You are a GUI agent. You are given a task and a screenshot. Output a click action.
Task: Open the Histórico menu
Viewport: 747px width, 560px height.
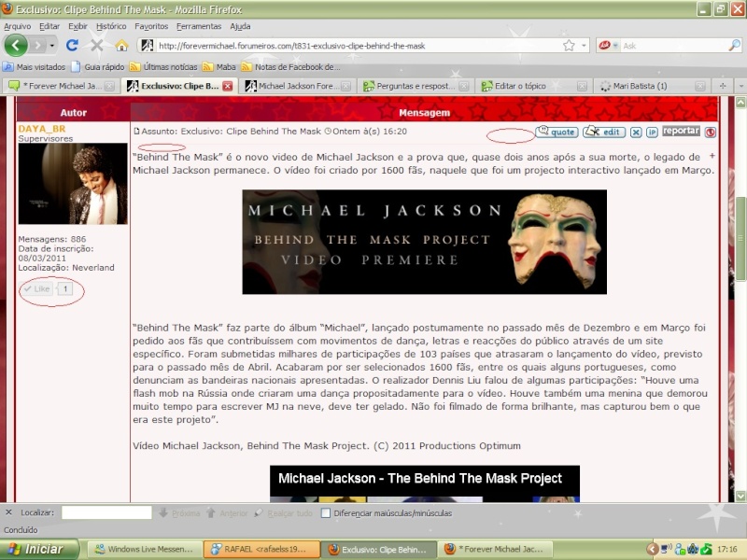point(111,26)
